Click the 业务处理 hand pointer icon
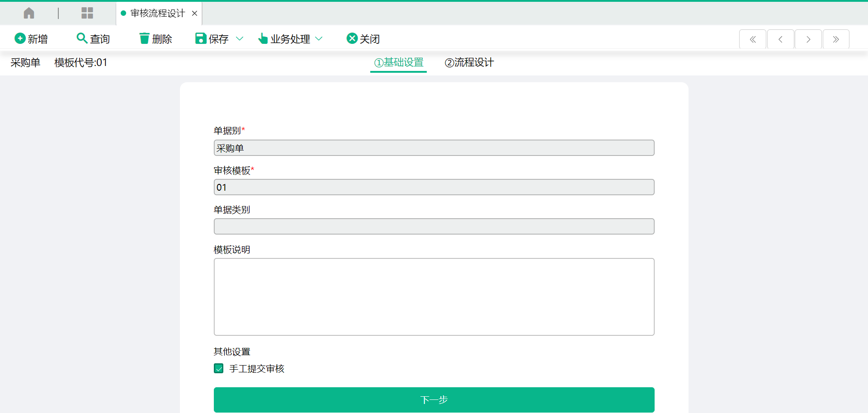The image size is (868, 413). point(263,38)
